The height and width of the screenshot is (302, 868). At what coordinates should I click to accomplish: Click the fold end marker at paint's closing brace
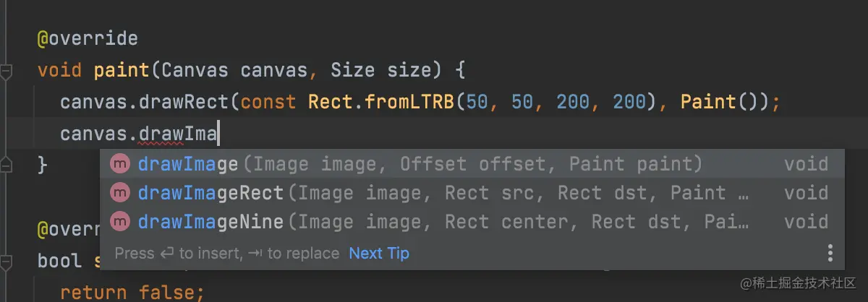point(7,165)
